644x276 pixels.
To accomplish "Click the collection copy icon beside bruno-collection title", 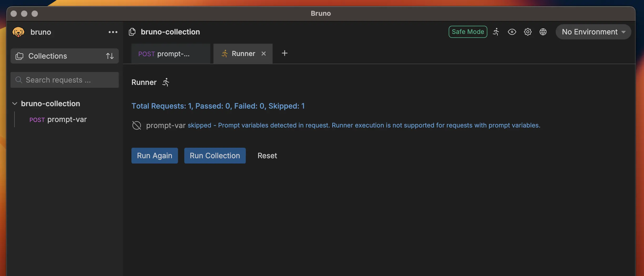I will point(132,32).
